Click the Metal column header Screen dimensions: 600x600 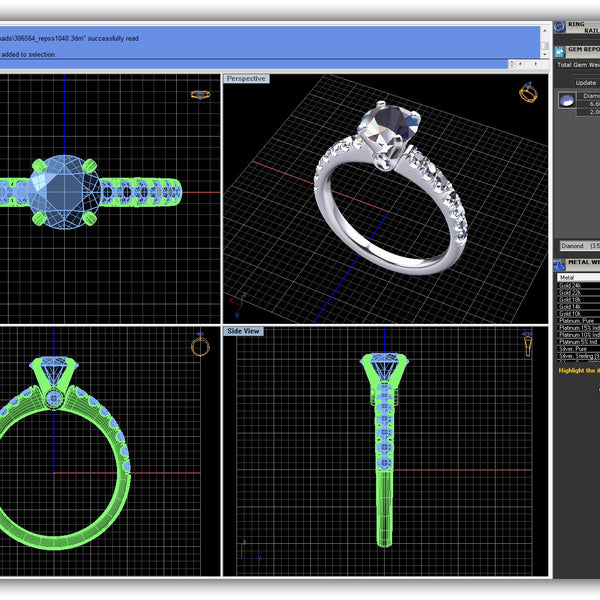click(574, 277)
